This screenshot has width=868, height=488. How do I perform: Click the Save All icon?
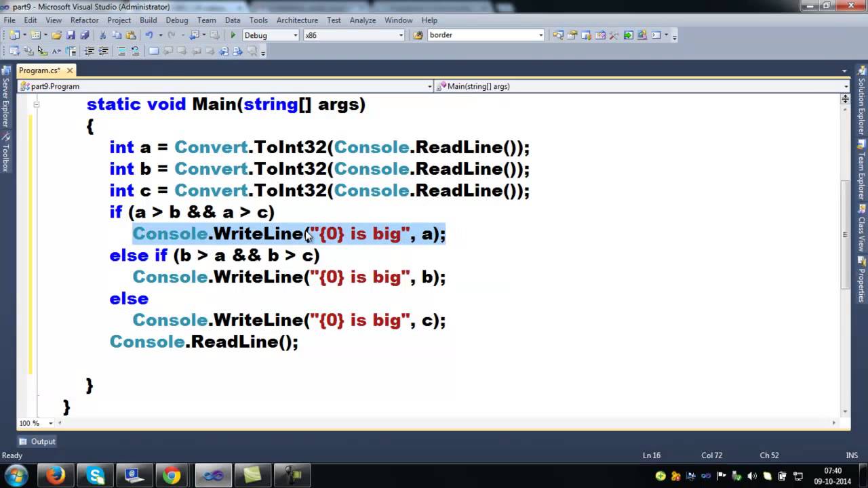coord(84,35)
